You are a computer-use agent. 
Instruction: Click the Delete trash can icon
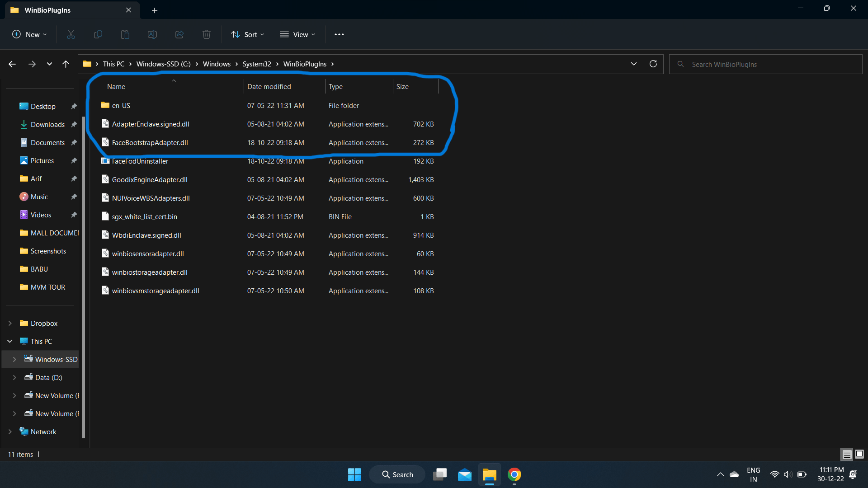207,34
